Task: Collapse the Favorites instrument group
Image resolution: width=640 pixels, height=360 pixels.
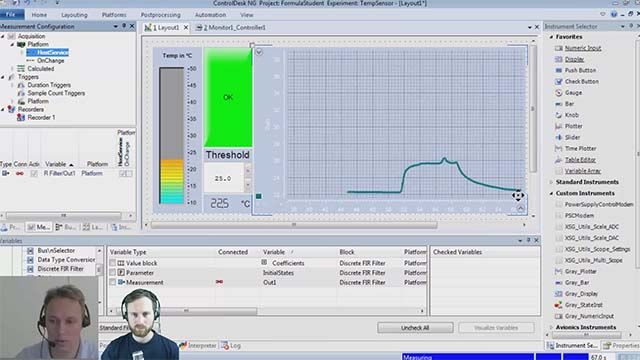Action: [x=551, y=37]
